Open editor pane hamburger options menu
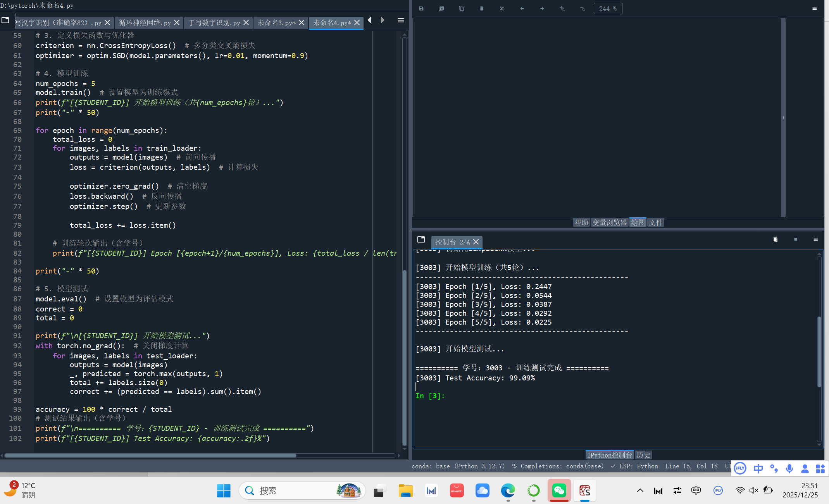Viewport: 829px width, 504px height. tap(401, 20)
